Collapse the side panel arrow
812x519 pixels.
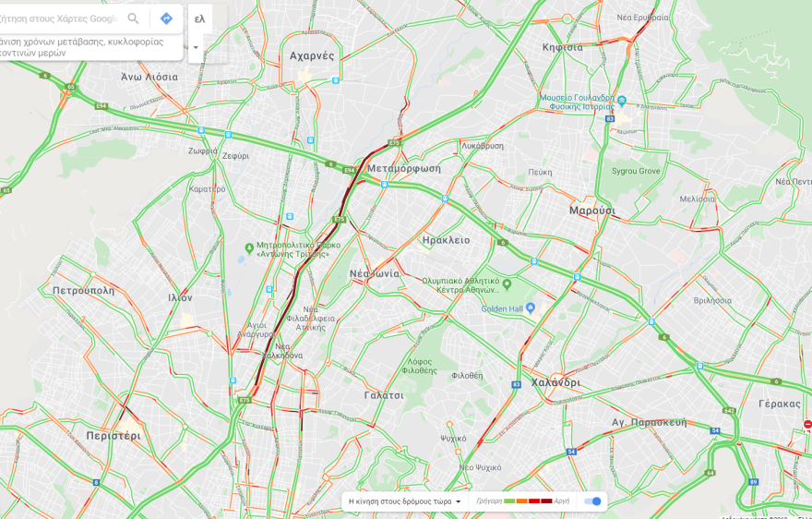(x=196, y=47)
